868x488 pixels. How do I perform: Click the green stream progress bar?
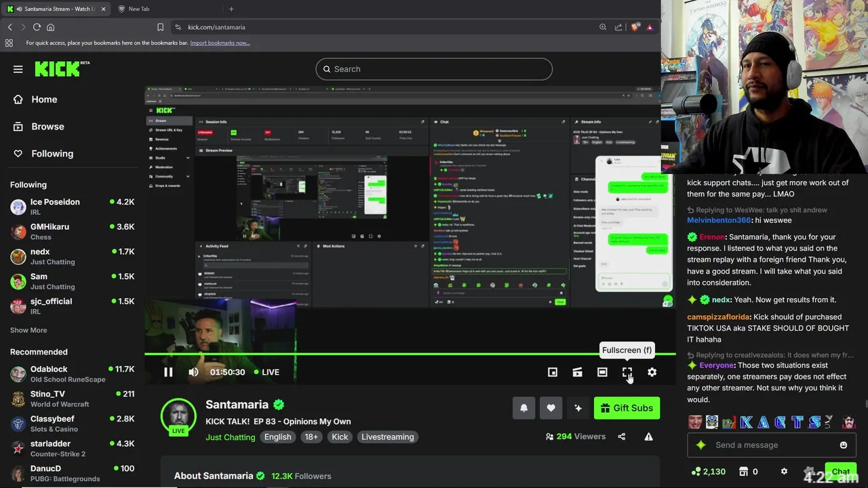coord(410,354)
